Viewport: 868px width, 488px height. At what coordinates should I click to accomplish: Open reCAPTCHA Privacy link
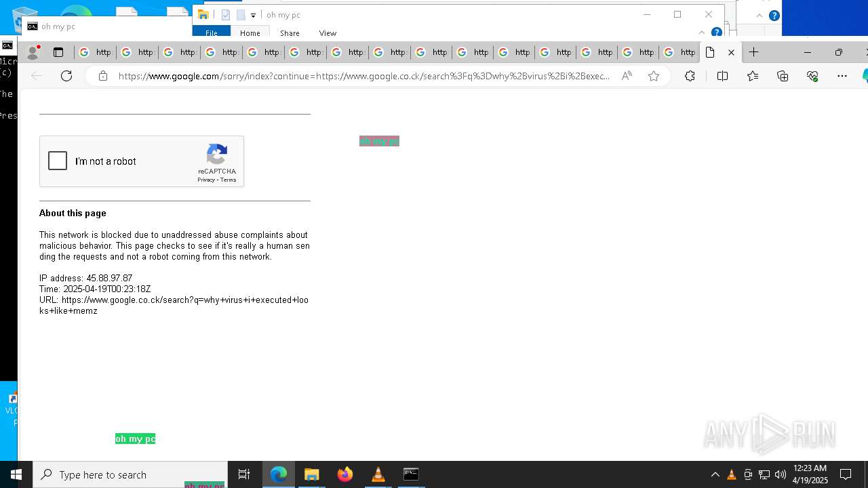[206, 180]
